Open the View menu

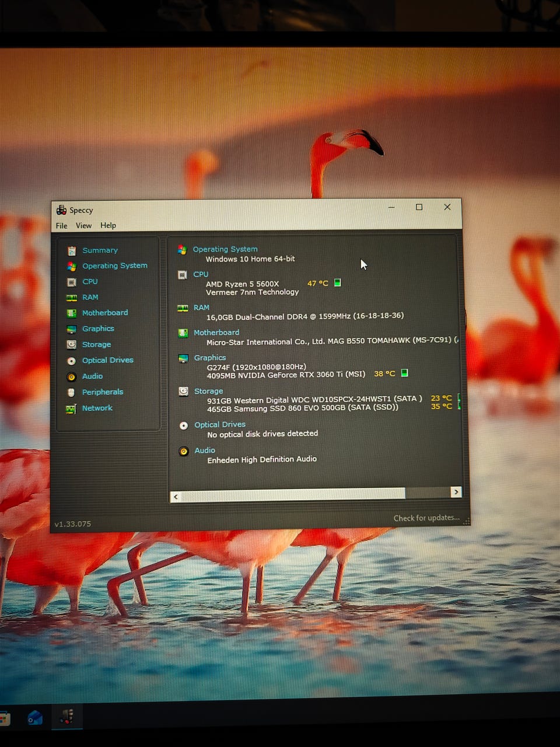[x=83, y=225]
